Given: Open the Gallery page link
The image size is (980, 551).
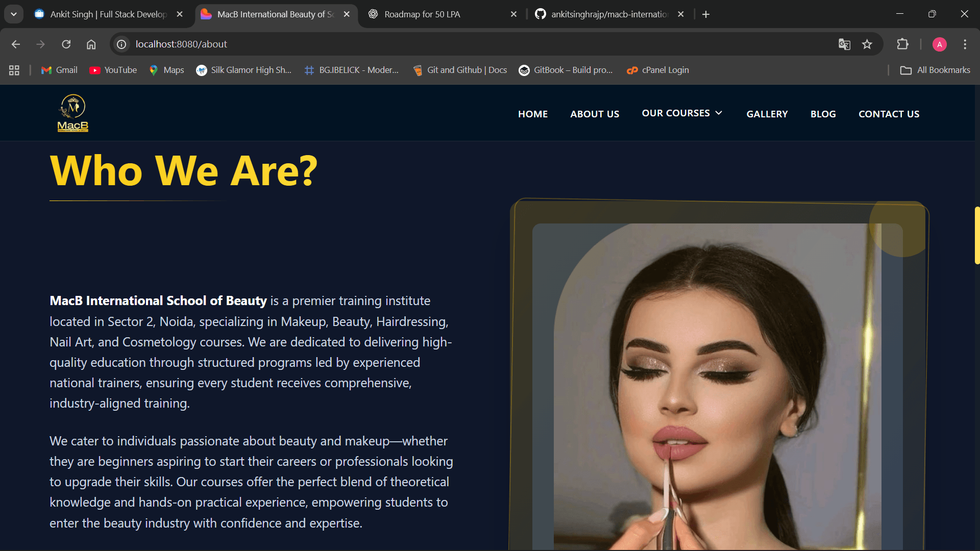Looking at the screenshot, I should pyautogui.click(x=767, y=114).
